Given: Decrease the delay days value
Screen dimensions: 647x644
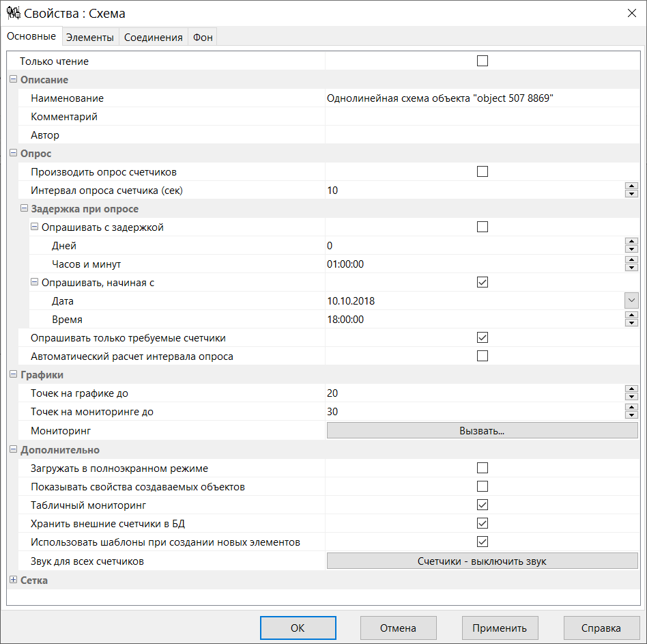Looking at the screenshot, I should [631, 249].
